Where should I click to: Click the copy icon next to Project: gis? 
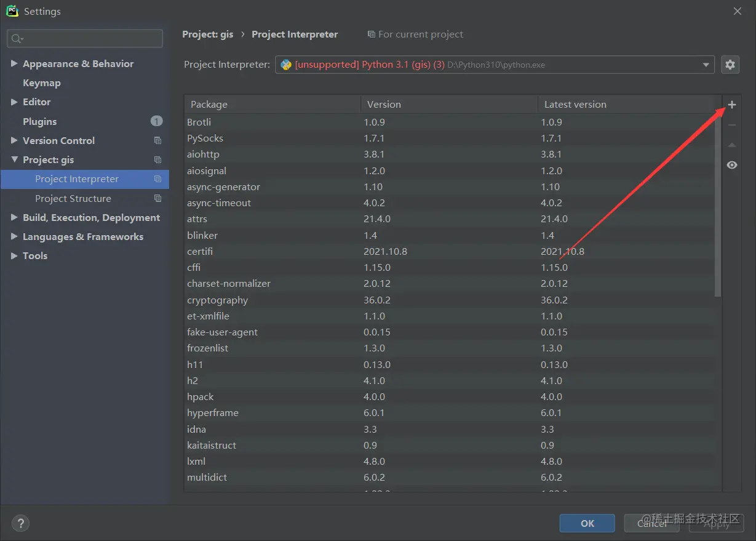click(157, 159)
